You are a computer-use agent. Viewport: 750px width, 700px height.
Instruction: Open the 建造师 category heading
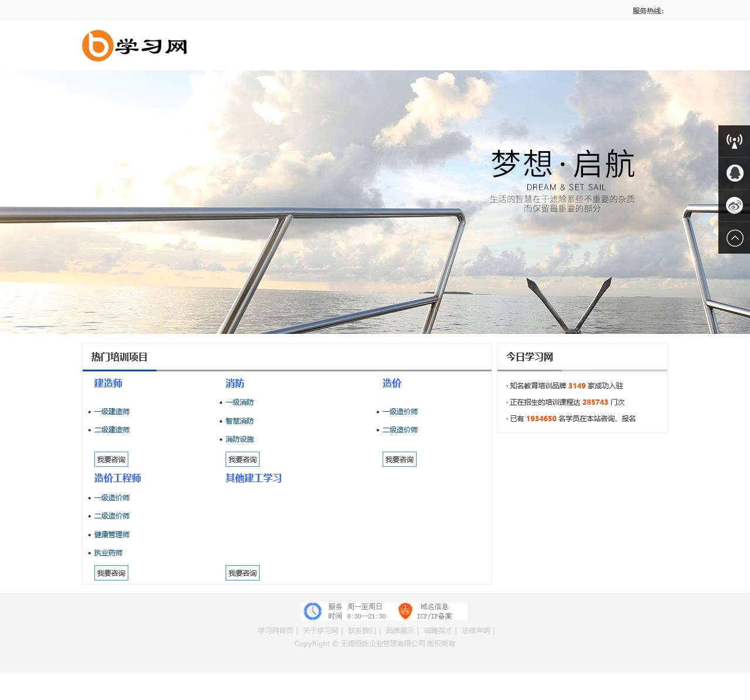click(x=108, y=383)
